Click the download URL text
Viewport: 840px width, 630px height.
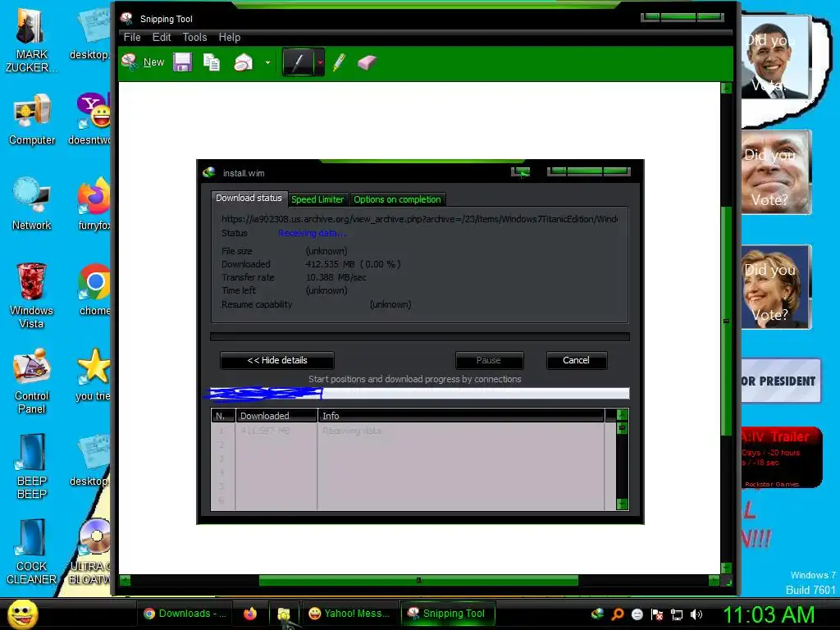click(x=419, y=219)
